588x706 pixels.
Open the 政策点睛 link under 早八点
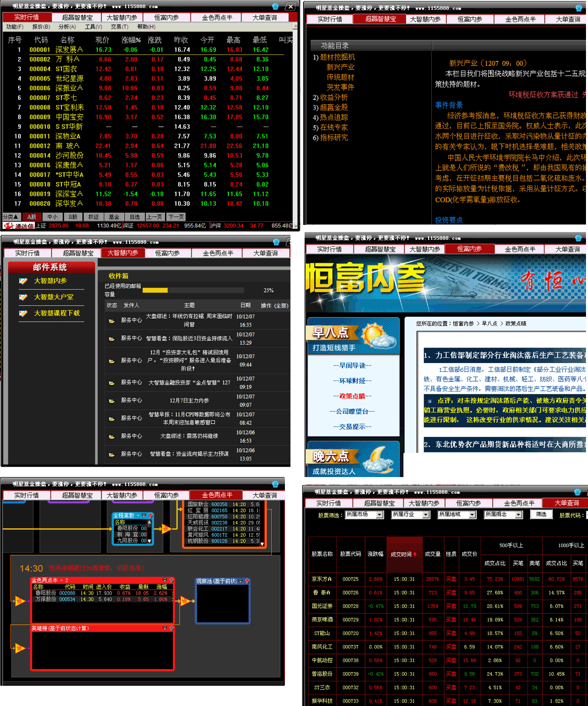pos(352,396)
